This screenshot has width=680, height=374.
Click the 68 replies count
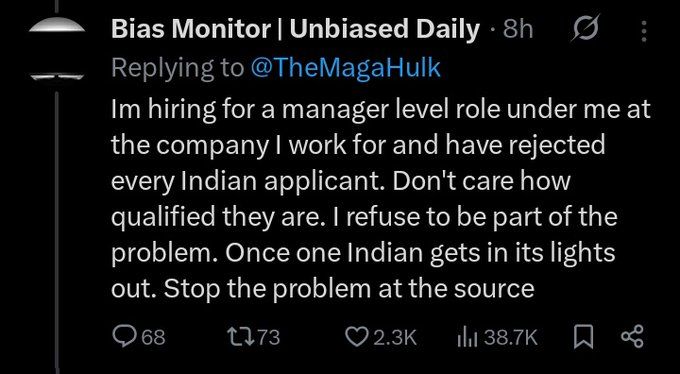tap(154, 338)
